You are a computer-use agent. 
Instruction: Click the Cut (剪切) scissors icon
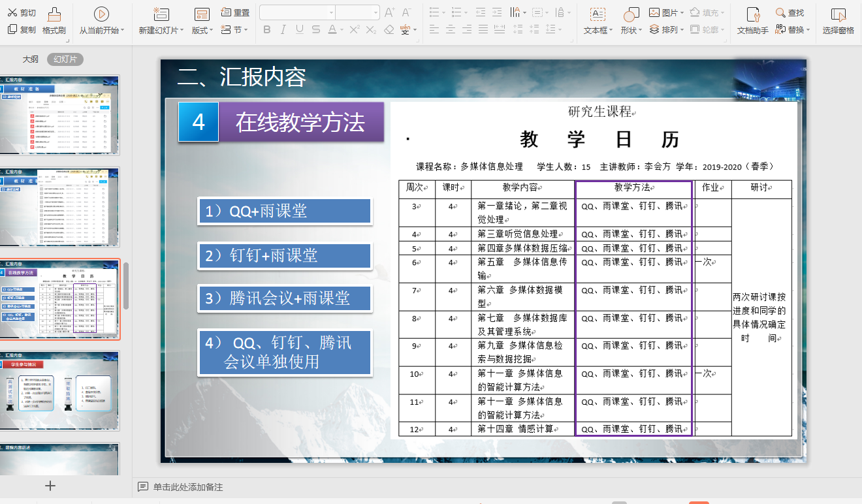[x=12, y=13]
